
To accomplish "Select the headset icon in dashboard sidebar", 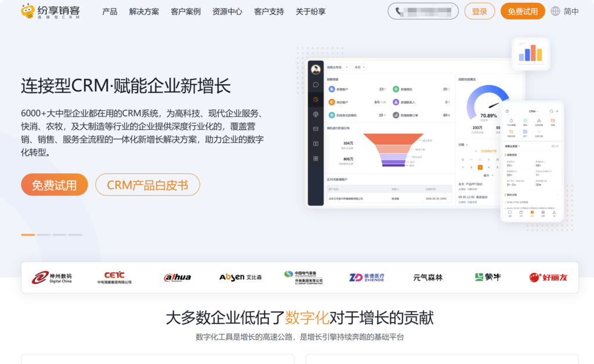I will coord(315,114).
